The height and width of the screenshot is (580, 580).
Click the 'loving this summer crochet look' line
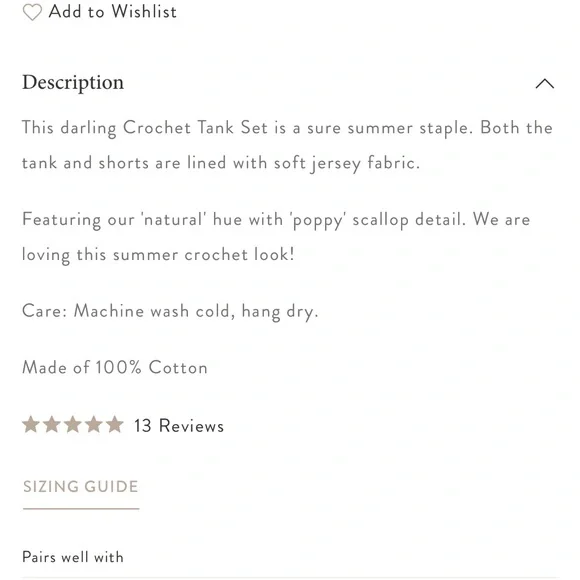click(158, 255)
